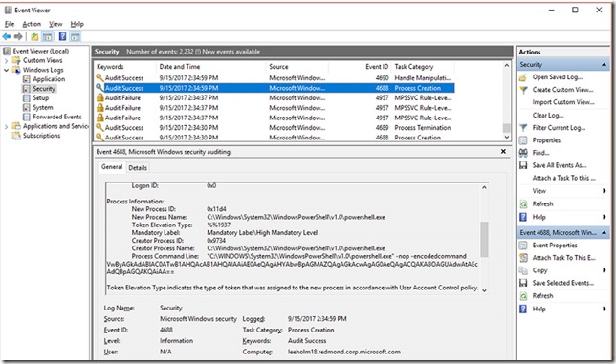616x364 pixels.
Task: Open the Help menu
Action: (77, 24)
